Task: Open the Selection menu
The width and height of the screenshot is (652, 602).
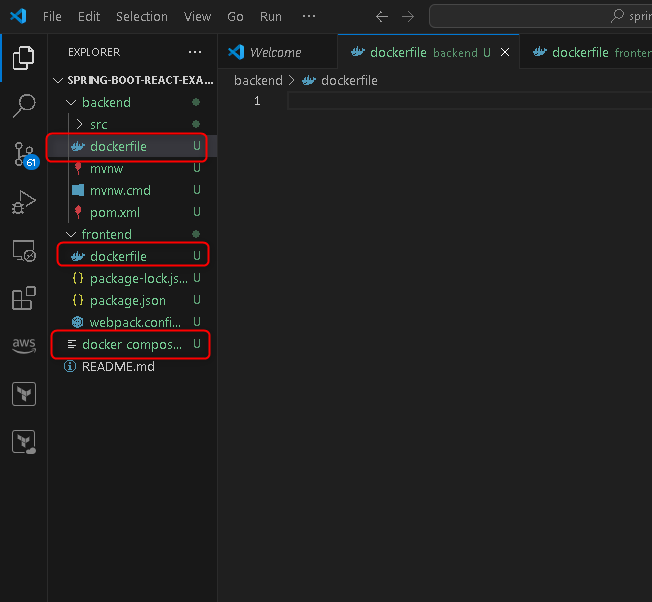Action: 142,17
